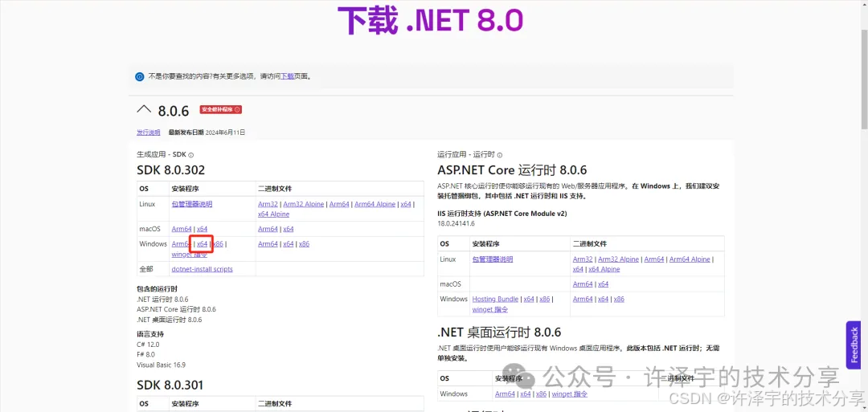This screenshot has width=868, height=412.
Task: Click the F# 8.0 language entry
Action: pyautogui.click(x=145, y=354)
